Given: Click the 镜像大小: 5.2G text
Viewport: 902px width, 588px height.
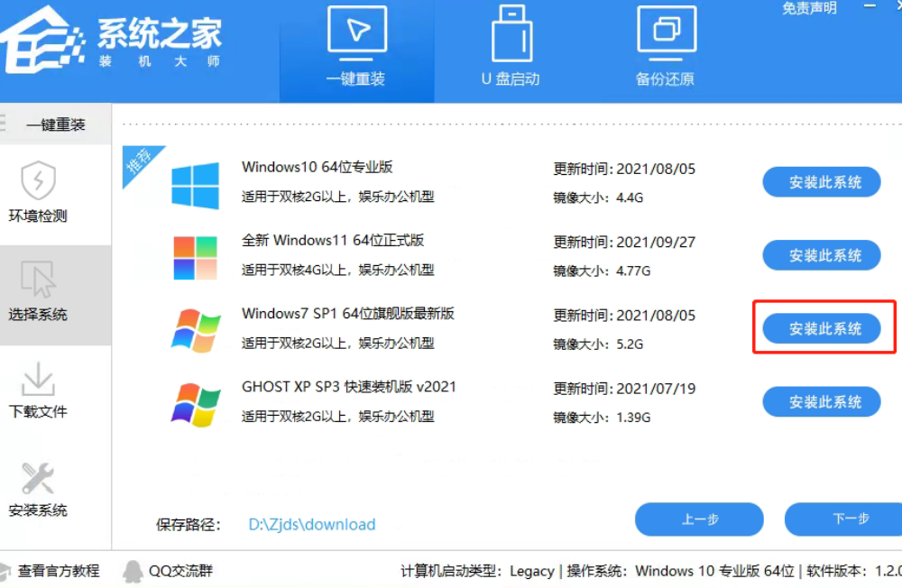Looking at the screenshot, I should point(598,345).
